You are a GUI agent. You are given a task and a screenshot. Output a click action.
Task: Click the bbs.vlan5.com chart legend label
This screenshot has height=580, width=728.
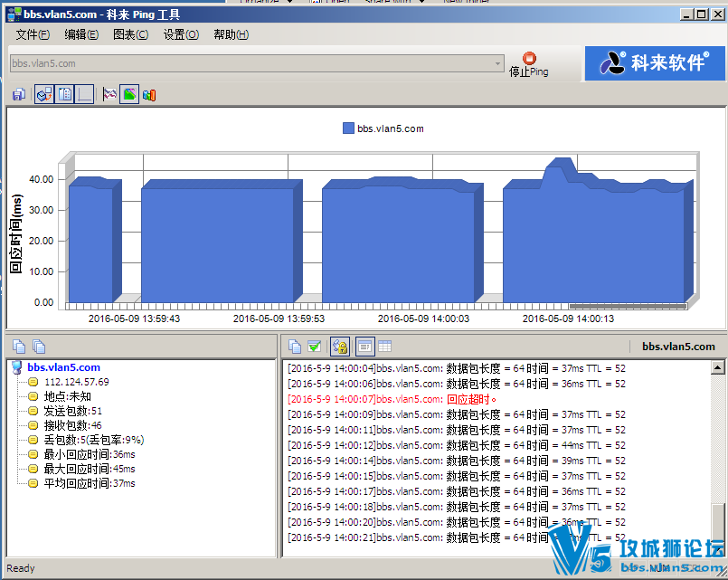click(391, 128)
